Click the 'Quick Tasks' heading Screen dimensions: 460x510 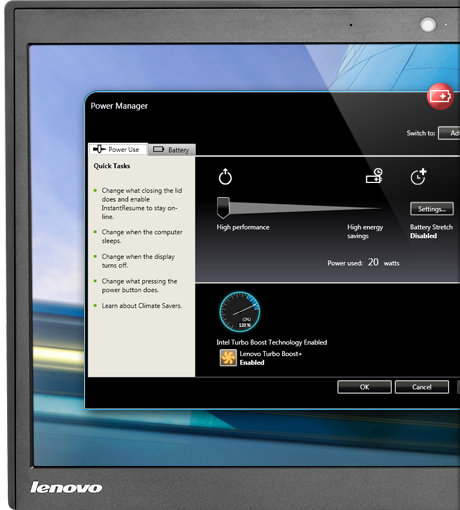(112, 166)
